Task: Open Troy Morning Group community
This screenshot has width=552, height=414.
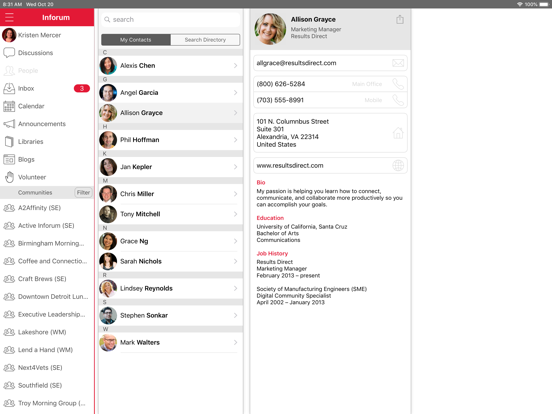Action: coord(47,403)
